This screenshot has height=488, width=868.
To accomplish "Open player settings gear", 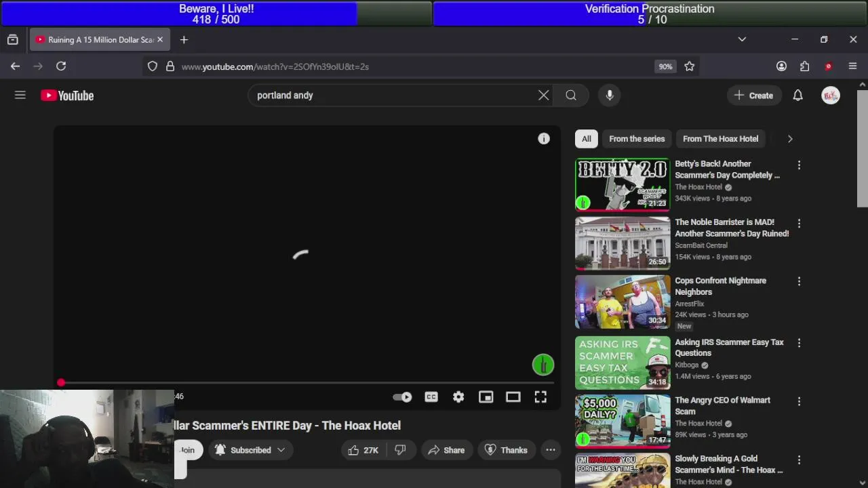I will tap(458, 397).
